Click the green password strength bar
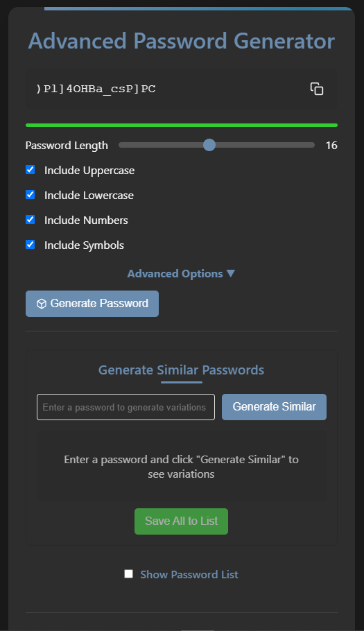 point(182,125)
